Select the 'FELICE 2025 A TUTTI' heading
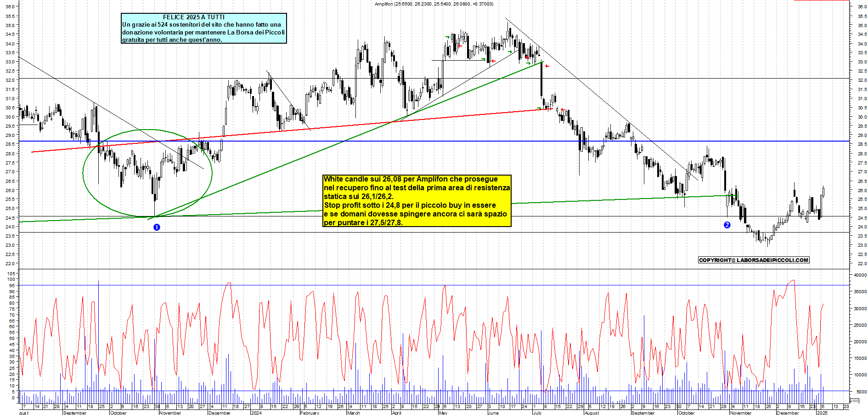 pyautogui.click(x=194, y=17)
